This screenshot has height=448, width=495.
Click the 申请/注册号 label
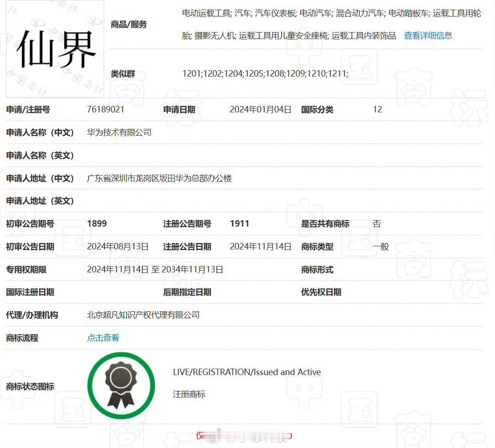[28, 110]
